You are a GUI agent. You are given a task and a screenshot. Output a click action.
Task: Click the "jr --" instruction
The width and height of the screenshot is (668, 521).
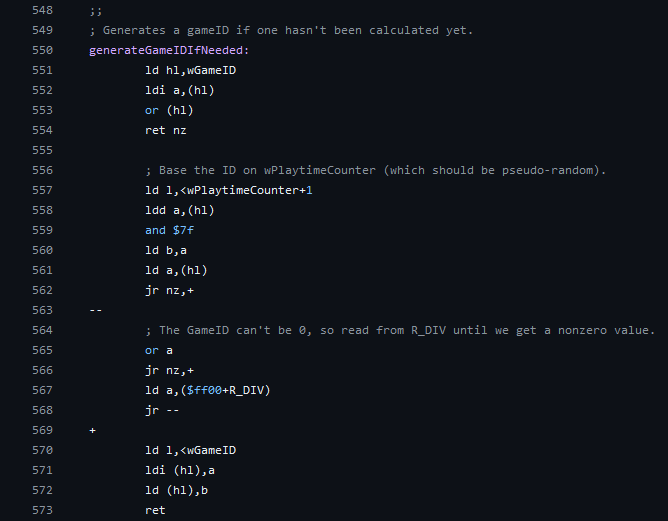(x=161, y=410)
